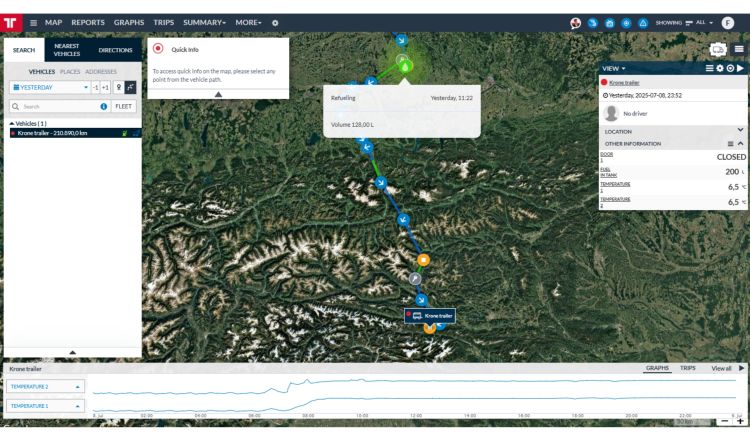Select the Search tab
Viewport: 750px width, 441px height.
pos(24,50)
